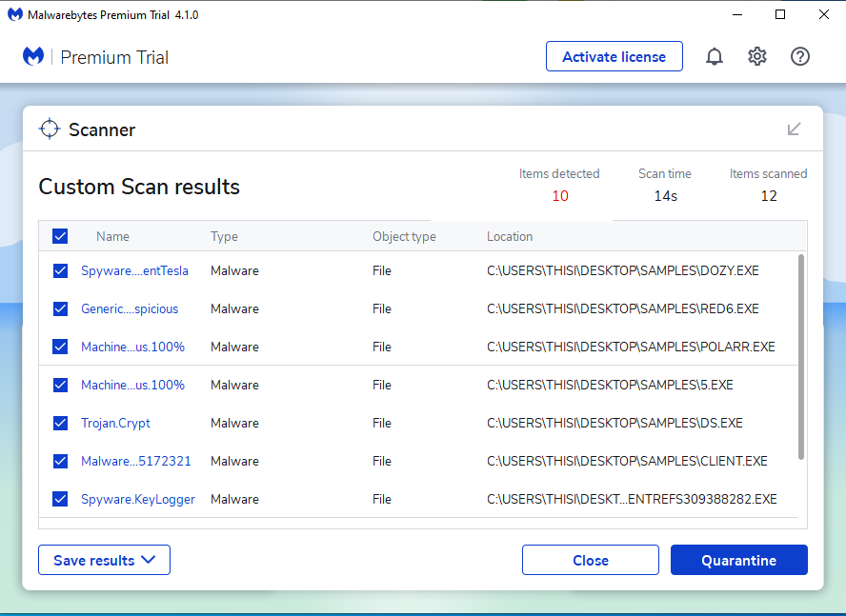Click the items scanned value 12
846x616 pixels.
[769, 196]
